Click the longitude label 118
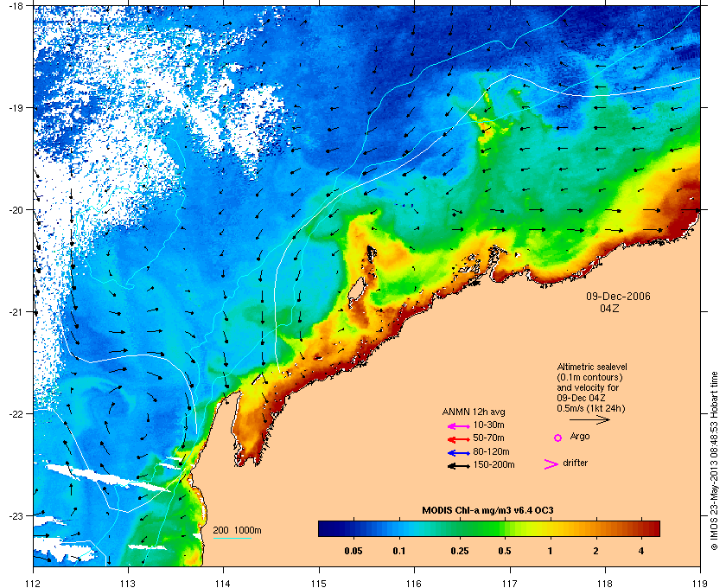The width and height of the screenshot is (726, 588). (605, 584)
